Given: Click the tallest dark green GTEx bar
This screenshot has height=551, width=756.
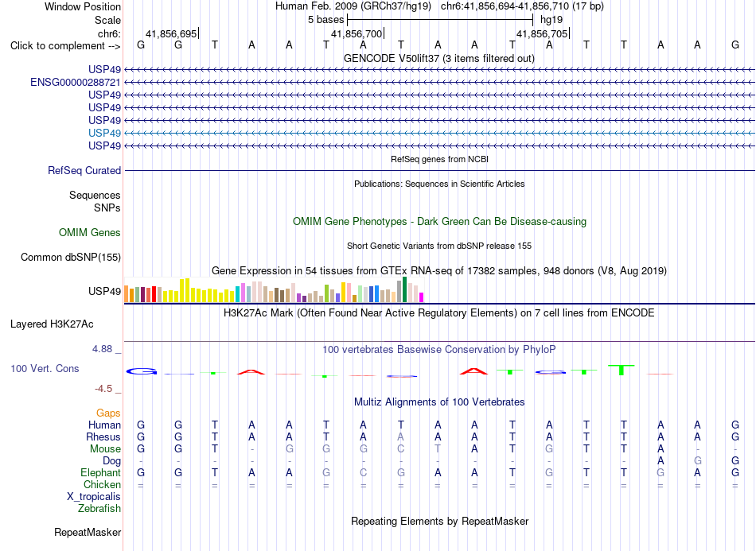Looking at the screenshot, I should point(404,289).
